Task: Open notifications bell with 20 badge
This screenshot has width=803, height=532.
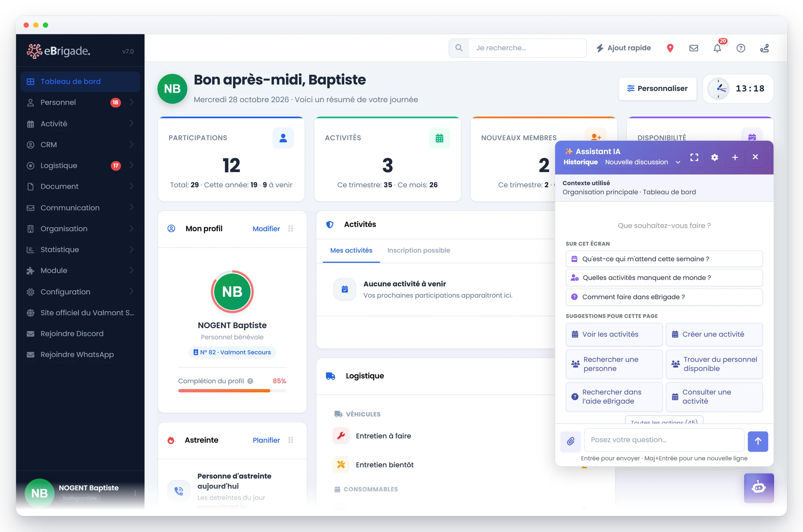Action: tap(717, 48)
